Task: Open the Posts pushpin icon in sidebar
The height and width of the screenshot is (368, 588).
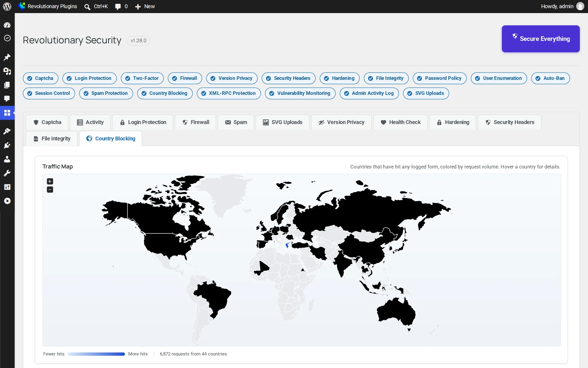Action: (7, 57)
